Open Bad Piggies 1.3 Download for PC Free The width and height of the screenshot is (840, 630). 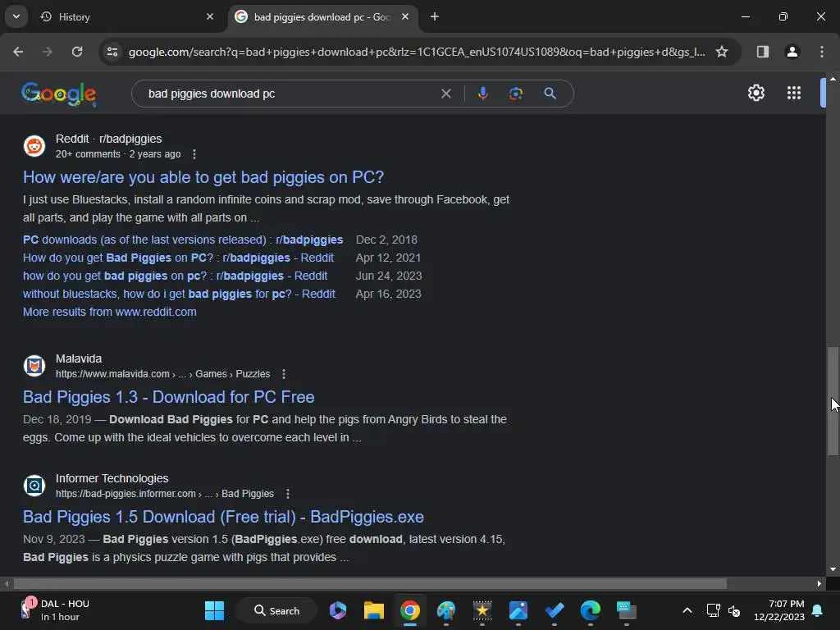pos(168,397)
